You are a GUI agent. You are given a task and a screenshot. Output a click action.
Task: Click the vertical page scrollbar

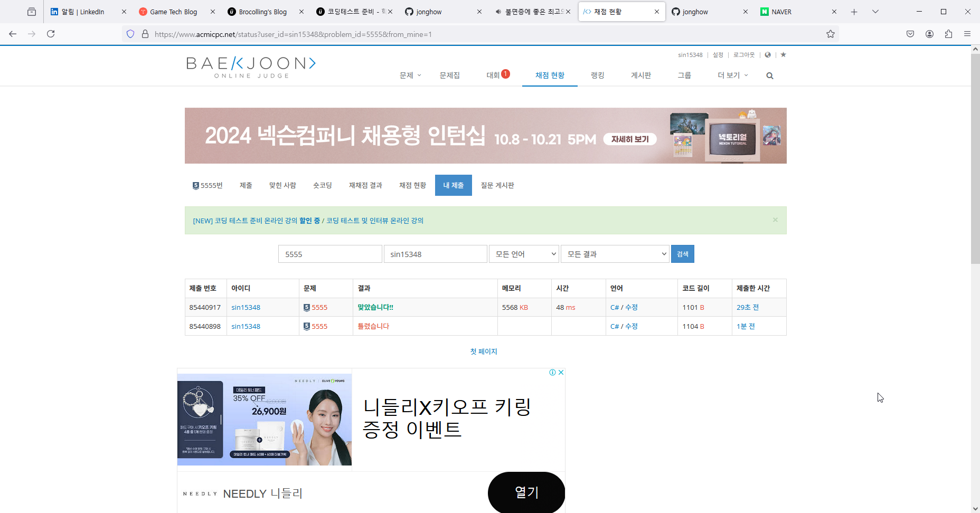pyautogui.click(x=975, y=158)
